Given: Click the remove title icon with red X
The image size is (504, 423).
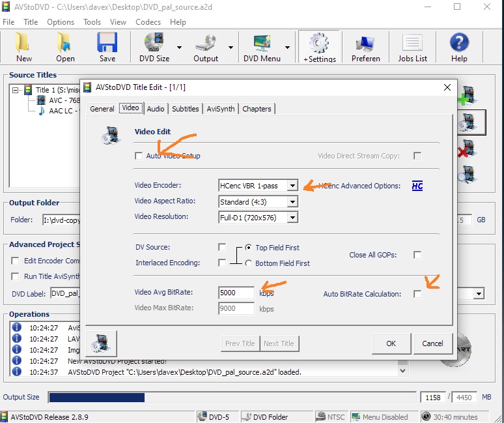Looking at the screenshot, I should [x=468, y=149].
